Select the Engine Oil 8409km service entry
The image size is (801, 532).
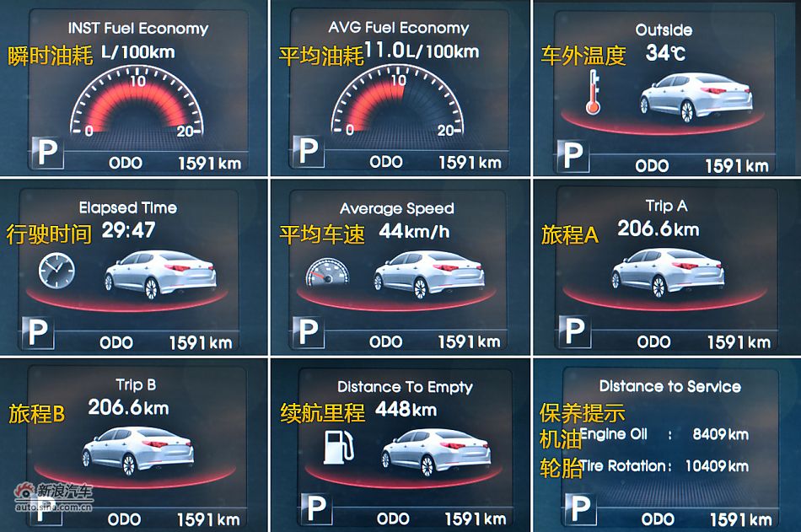coord(664,435)
